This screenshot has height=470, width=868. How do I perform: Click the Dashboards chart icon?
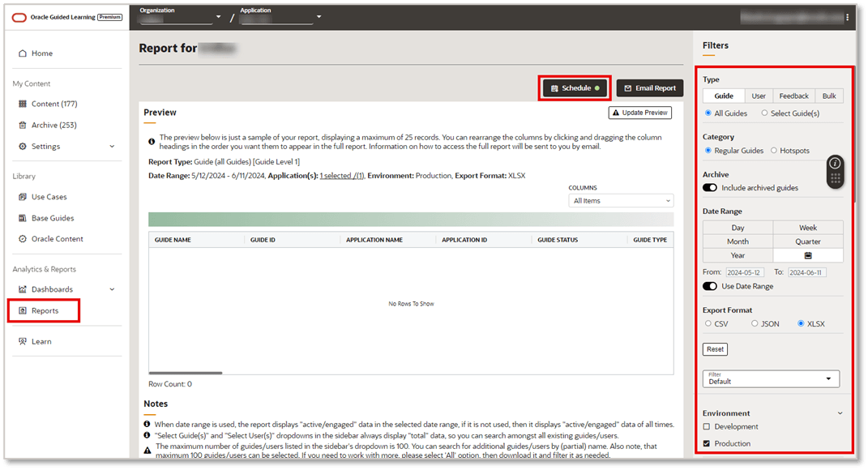coord(23,289)
